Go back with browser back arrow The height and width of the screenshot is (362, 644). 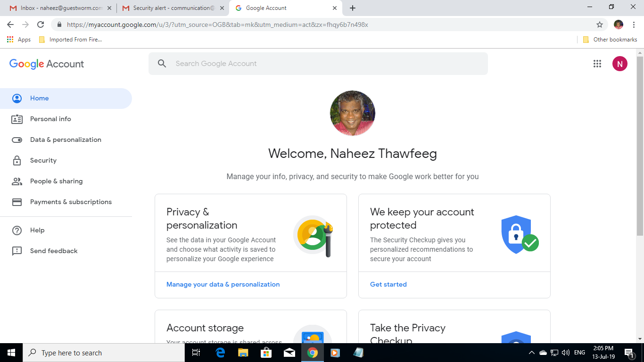click(10, 25)
